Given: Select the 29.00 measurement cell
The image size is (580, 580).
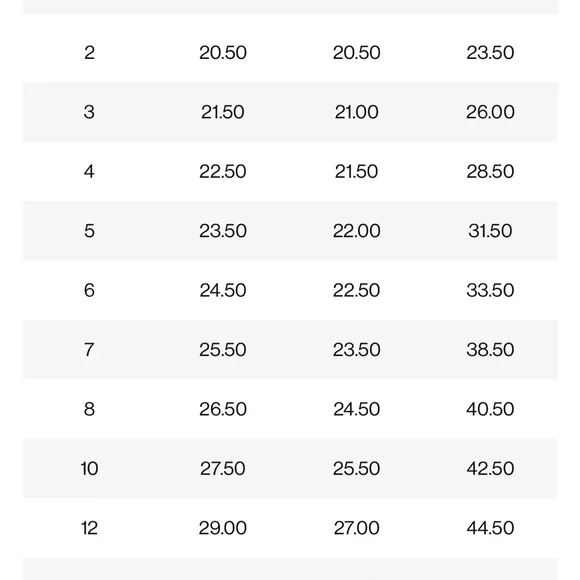Looking at the screenshot, I should pyautogui.click(x=223, y=528).
